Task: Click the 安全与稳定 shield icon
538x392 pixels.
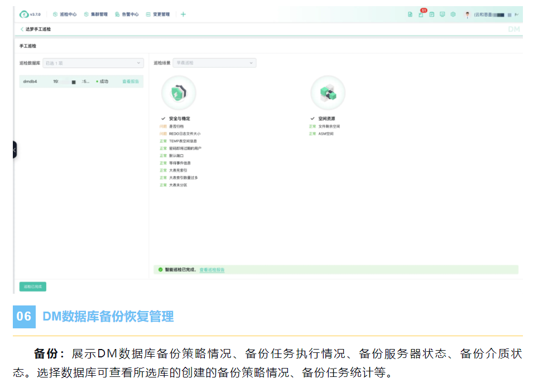Action: 178,93
